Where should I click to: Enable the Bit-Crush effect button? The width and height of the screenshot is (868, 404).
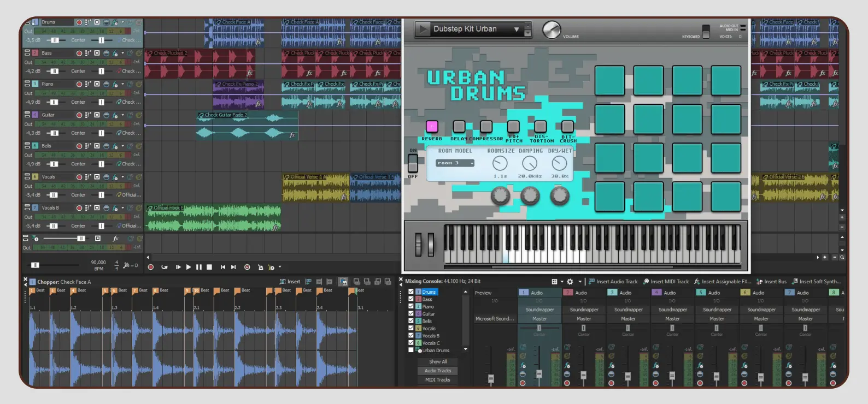pyautogui.click(x=568, y=127)
